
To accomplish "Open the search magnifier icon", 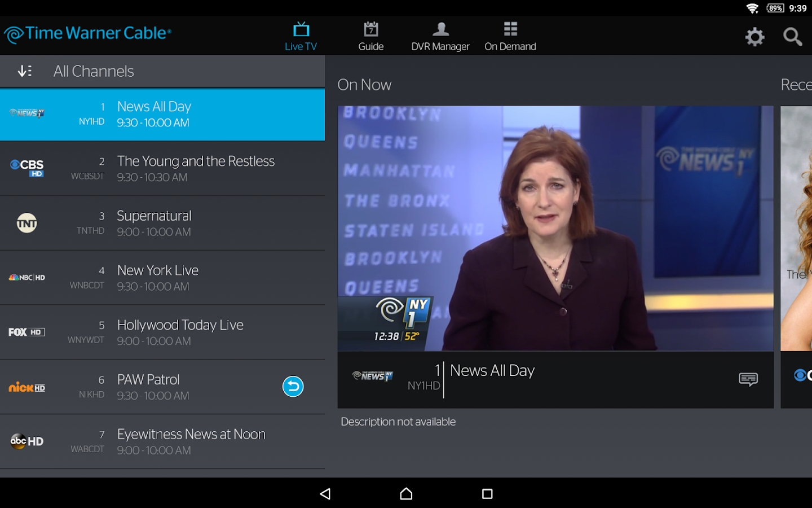I will [x=792, y=37].
